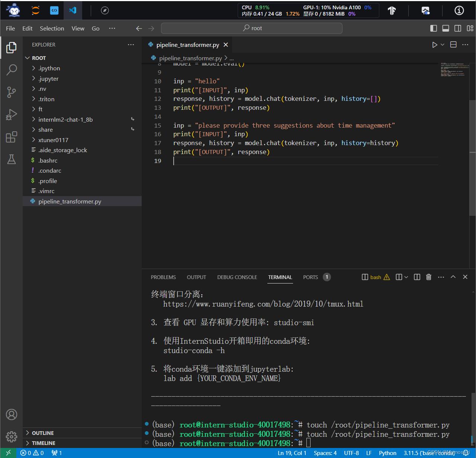This screenshot has width=476, height=458.
Task: Open the File menu
Action: (x=10, y=28)
